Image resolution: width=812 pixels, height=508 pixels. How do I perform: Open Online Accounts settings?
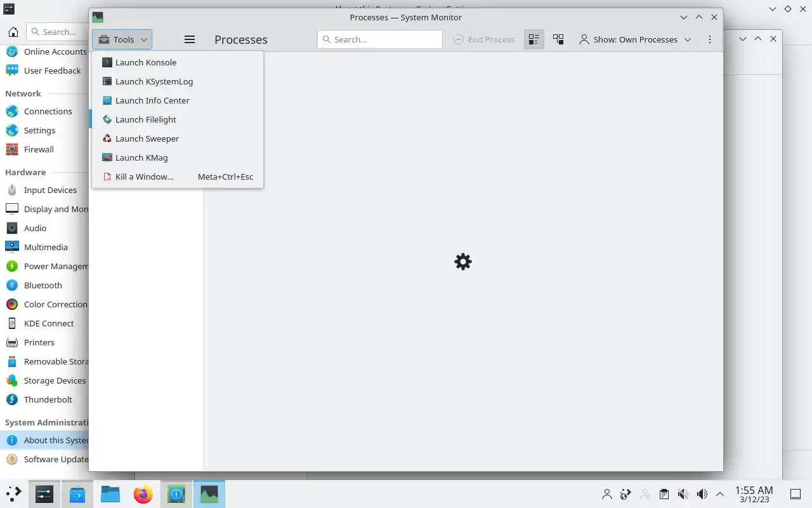46,51
